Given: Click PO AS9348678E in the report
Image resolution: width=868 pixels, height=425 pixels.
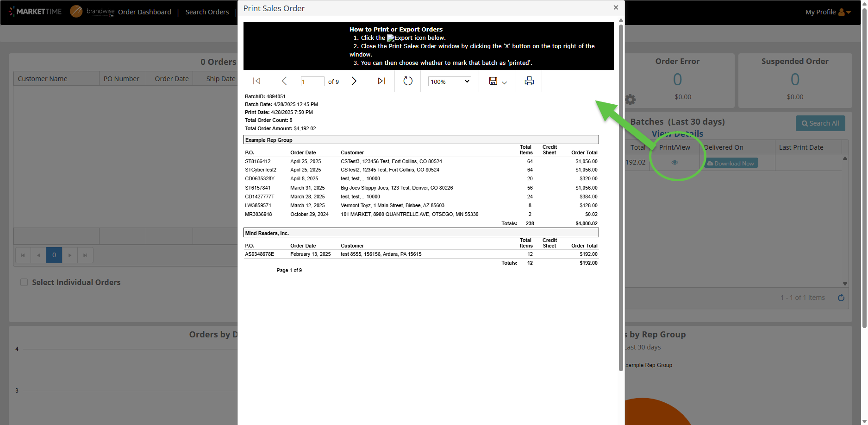Looking at the screenshot, I should coord(260,254).
